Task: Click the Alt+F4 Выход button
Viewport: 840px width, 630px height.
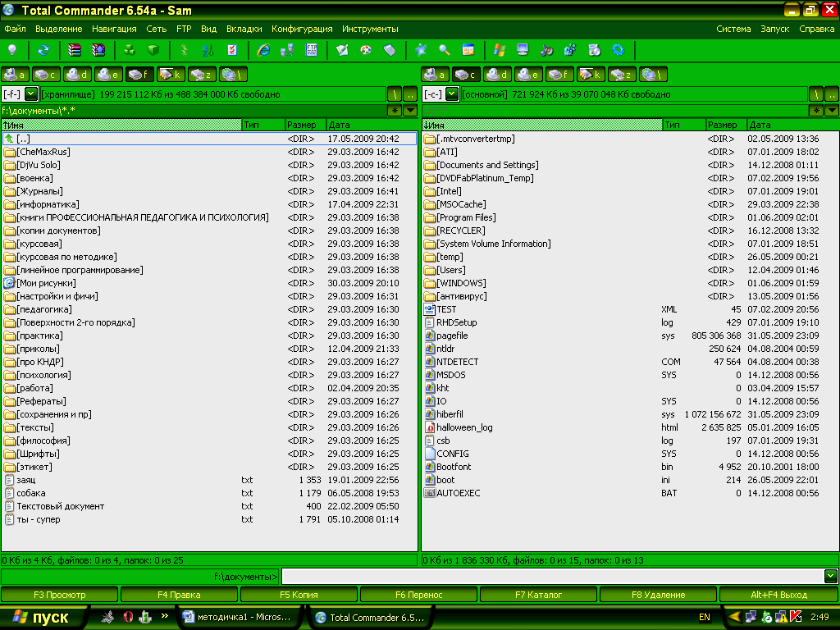Action: (779, 595)
